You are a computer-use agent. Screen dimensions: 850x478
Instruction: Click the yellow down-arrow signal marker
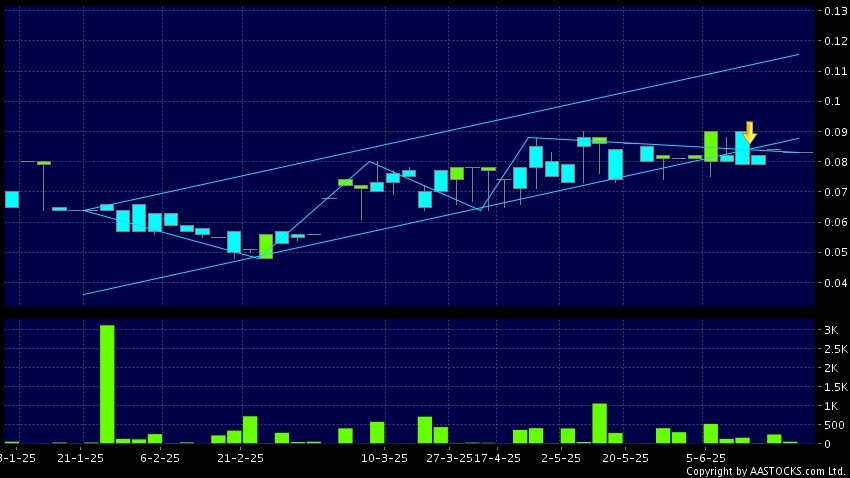tap(749, 133)
